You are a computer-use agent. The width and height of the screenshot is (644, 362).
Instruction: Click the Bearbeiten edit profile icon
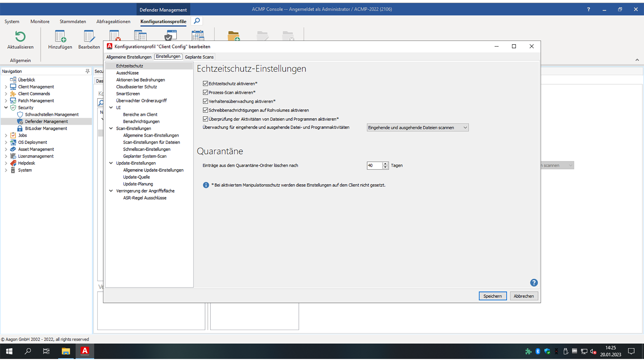[x=89, y=37]
